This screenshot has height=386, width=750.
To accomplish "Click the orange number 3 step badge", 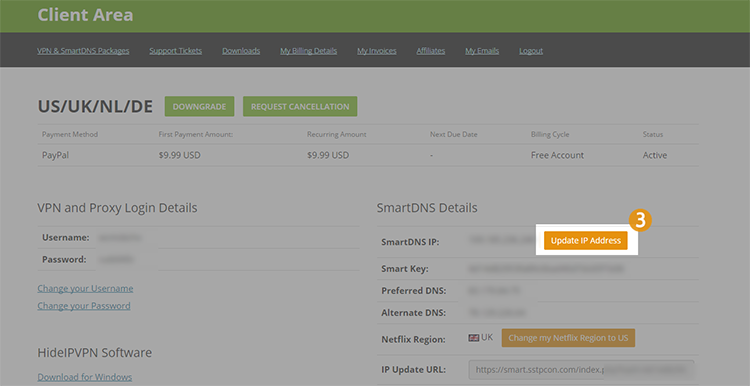I will [640, 220].
